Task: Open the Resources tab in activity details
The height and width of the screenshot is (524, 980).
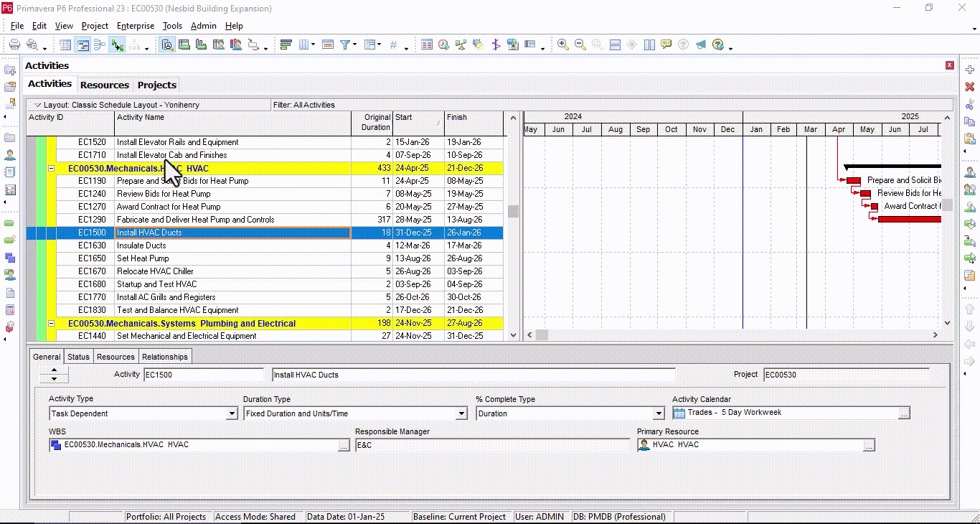Action: [116, 357]
